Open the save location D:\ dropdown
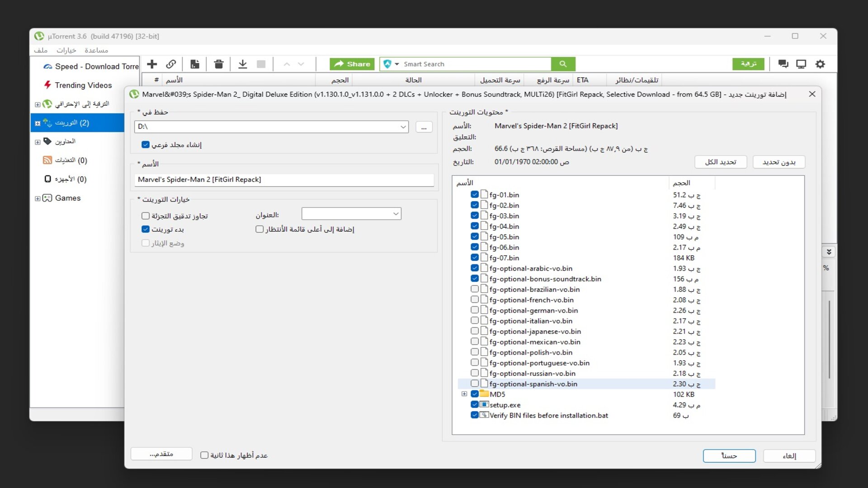This screenshot has height=488, width=868. (x=403, y=127)
